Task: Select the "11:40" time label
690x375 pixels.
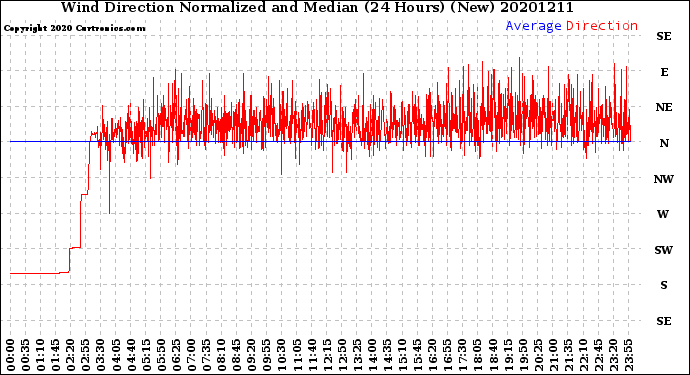Action: point(312,355)
